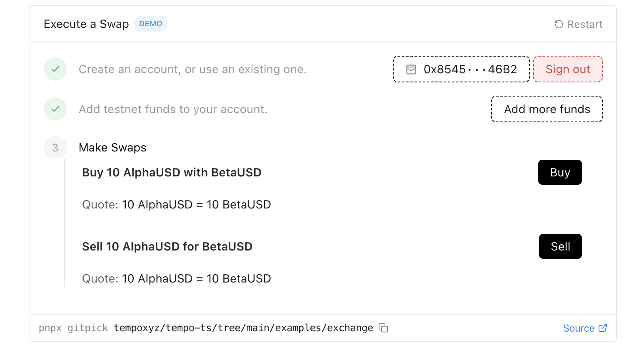Viewport: 644px width, 362px height.
Task: Click the tempoxyz exchange command text
Action: pyautogui.click(x=243, y=328)
